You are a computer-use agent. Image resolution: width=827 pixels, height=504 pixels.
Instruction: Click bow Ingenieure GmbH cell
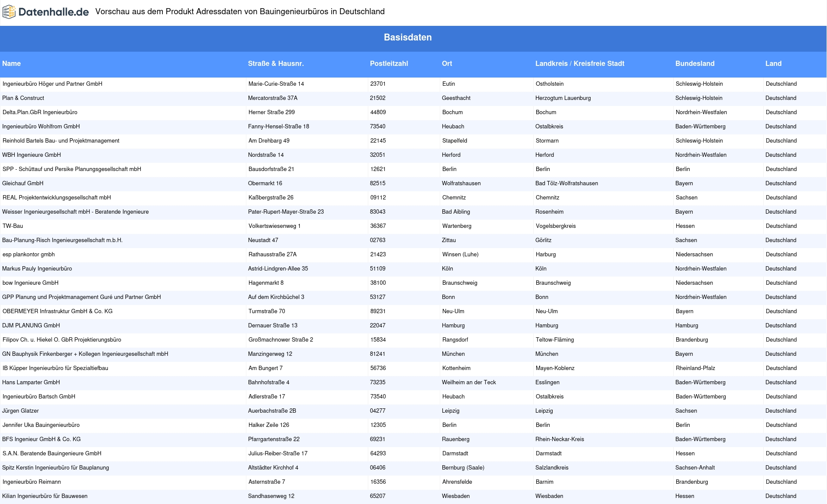pyautogui.click(x=31, y=283)
